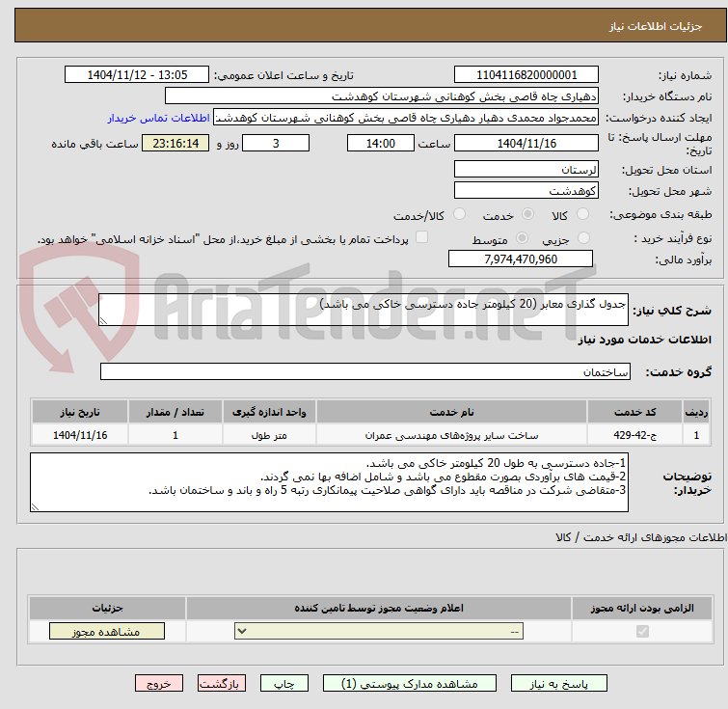Click cell ساخت سایر پروژه‌های مهندسی عمران
This screenshot has width=728, height=709.
tap(452, 435)
